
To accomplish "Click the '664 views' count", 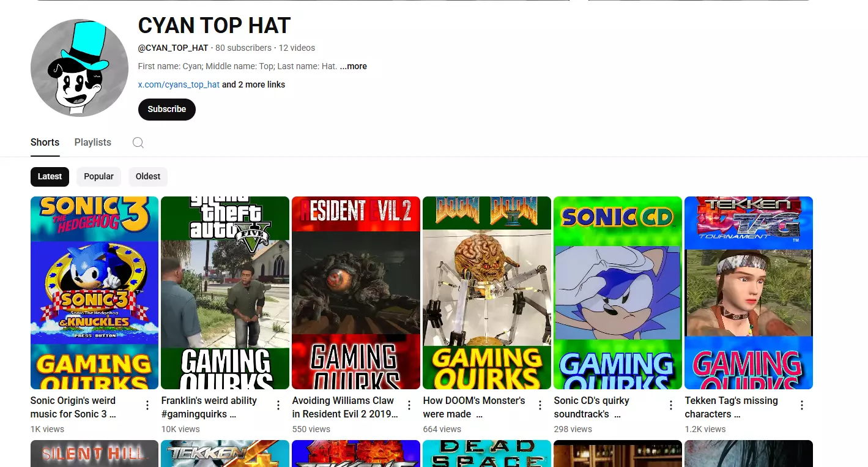I will tap(442, 429).
